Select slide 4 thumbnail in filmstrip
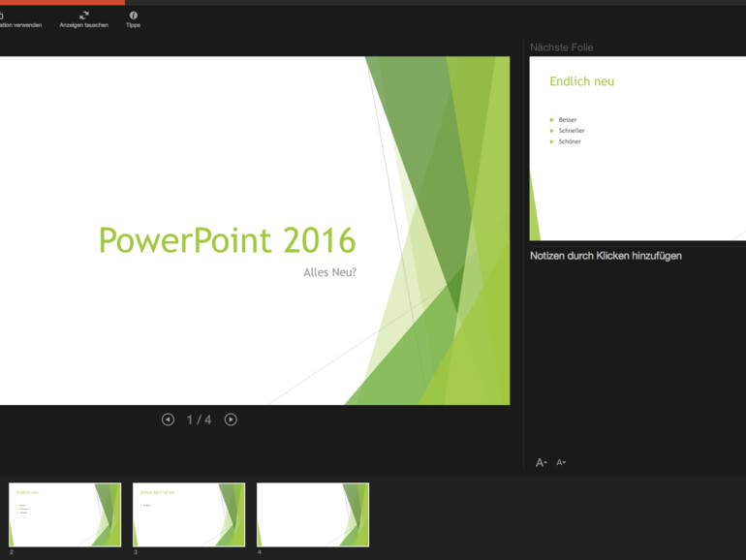The width and height of the screenshot is (746, 560). (x=313, y=514)
